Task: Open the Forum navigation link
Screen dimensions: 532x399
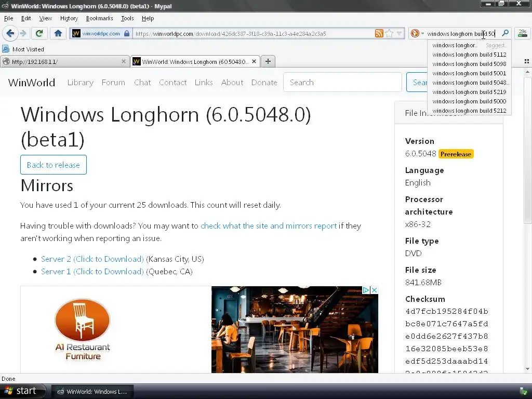Action: tap(113, 83)
